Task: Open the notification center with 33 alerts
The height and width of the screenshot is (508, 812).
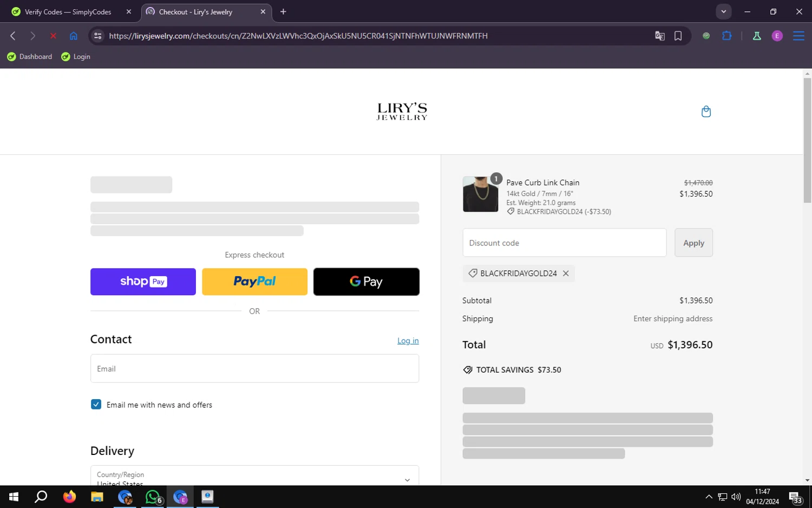Action: pyautogui.click(x=795, y=497)
